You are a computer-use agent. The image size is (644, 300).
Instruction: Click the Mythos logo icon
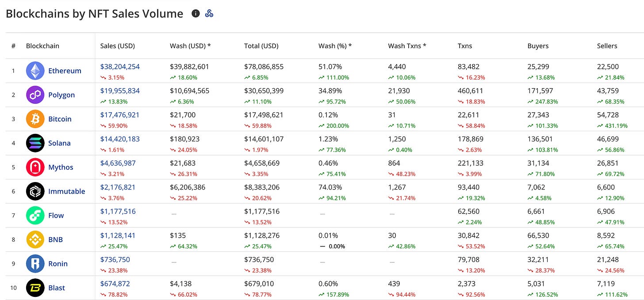[x=35, y=167]
